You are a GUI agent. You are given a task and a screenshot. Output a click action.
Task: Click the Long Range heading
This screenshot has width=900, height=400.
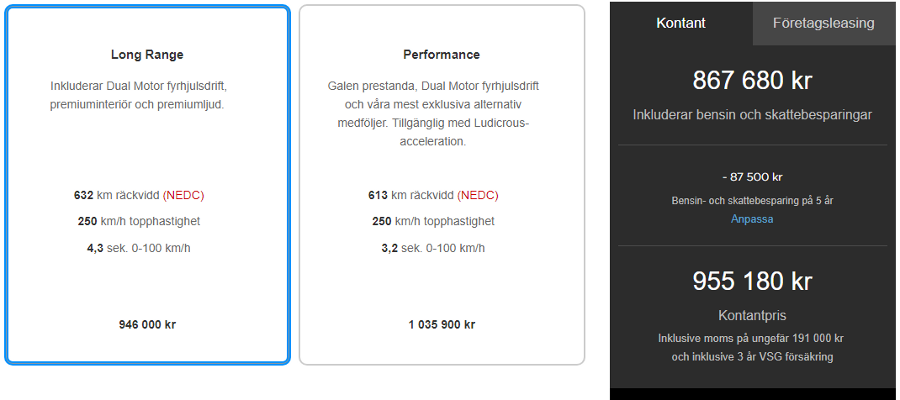coord(147,55)
